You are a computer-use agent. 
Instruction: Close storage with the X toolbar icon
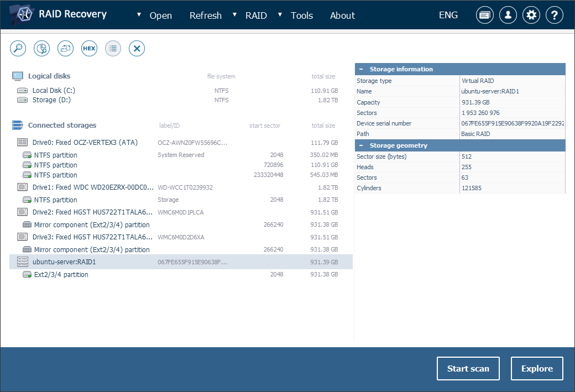[137, 49]
